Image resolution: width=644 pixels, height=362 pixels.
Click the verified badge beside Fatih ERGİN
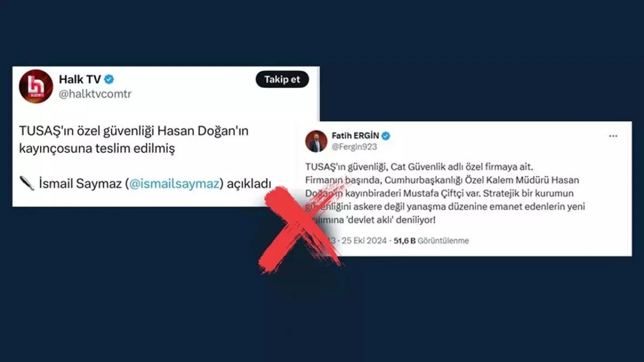click(x=386, y=136)
